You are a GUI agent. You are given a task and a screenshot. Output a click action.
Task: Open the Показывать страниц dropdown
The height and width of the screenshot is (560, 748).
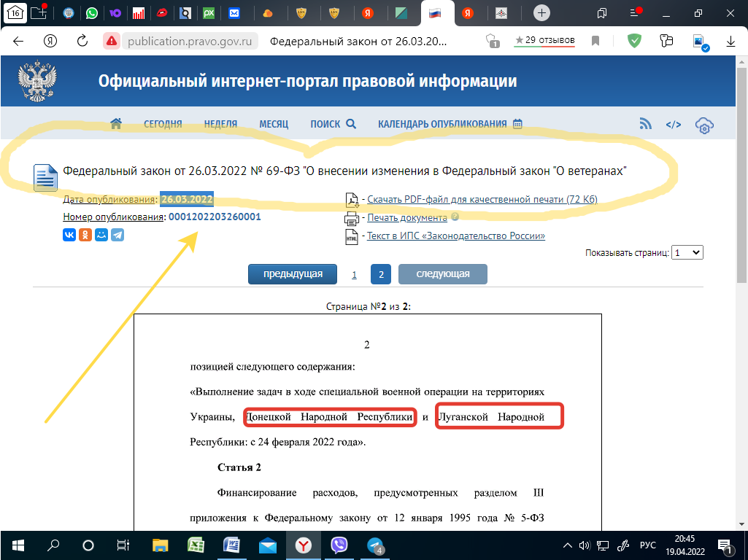coord(686,252)
